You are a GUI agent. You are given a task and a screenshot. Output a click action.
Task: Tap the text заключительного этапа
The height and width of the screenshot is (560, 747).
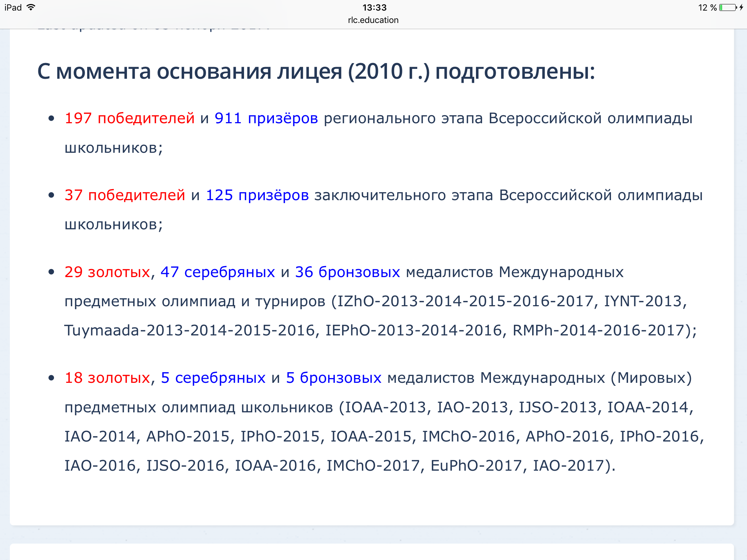point(403,195)
